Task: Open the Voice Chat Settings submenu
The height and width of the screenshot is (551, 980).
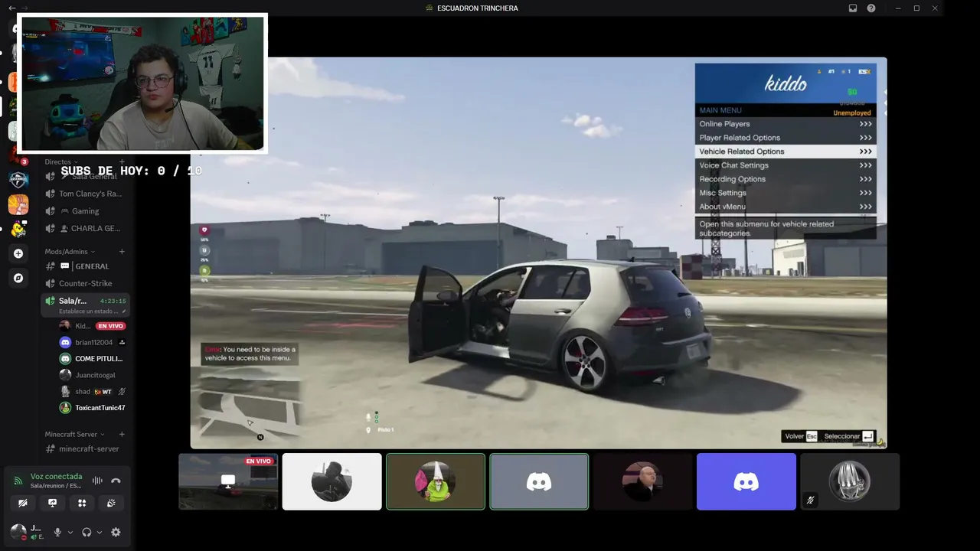Action: [786, 165]
